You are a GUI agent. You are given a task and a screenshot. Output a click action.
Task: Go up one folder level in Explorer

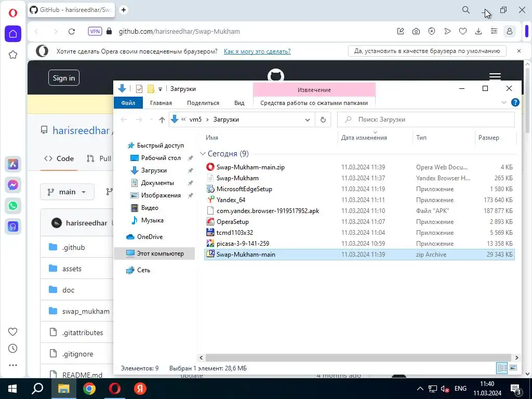[162, 120]
